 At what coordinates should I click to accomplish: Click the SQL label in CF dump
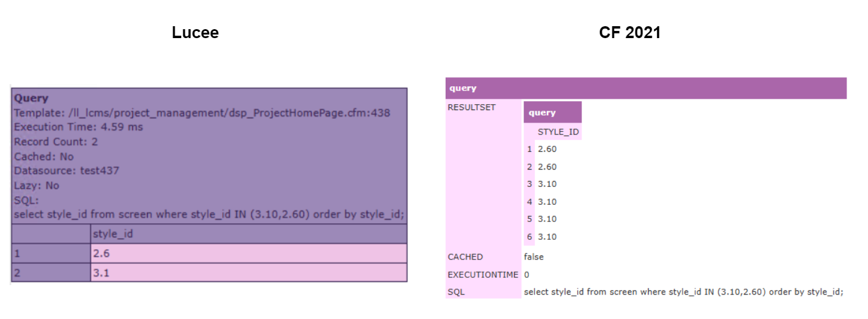point(456,292)
